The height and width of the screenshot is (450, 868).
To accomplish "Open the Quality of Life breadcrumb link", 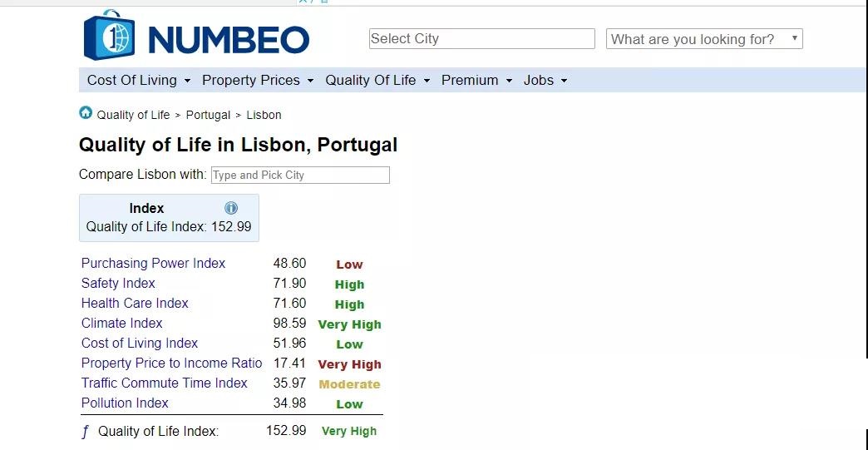I will click(133, 115).
